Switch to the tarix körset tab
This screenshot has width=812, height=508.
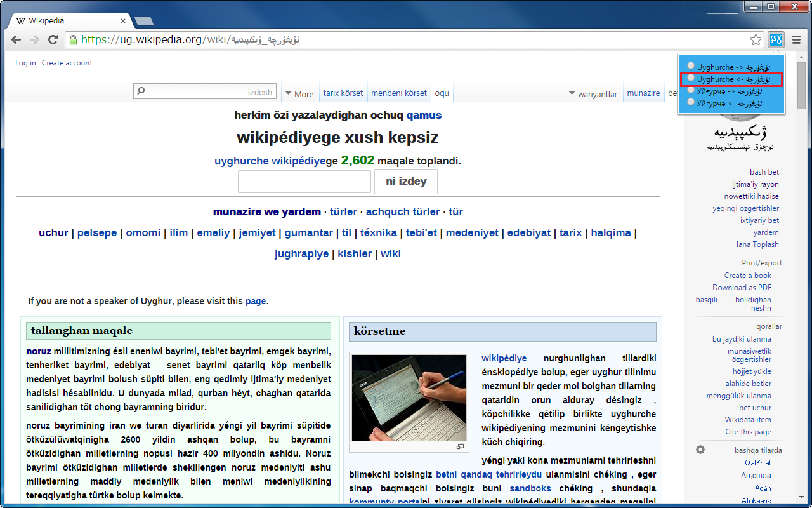343,93
